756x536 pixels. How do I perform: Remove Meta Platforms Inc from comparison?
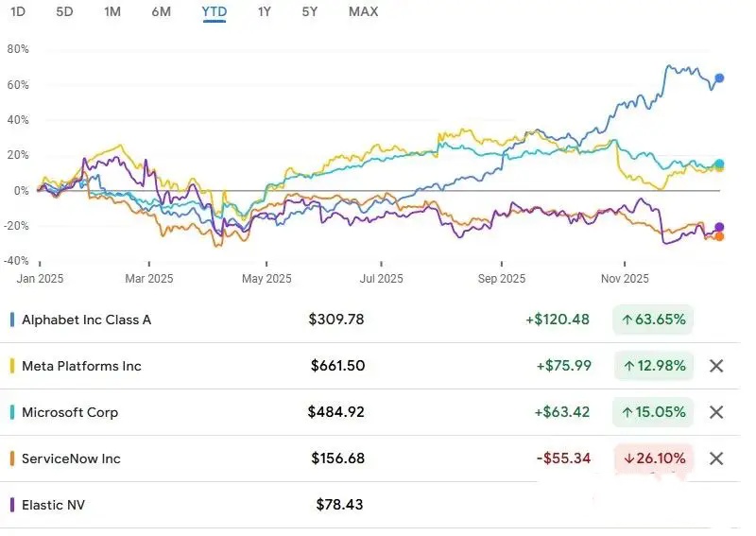point(716,366)
